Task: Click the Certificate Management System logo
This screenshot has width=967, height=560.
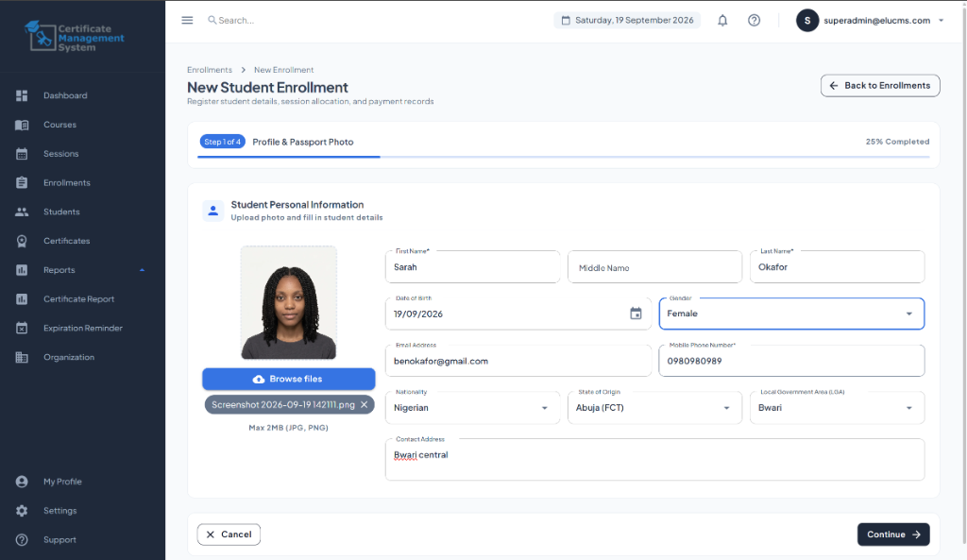Action: click(x=74, y=37)
